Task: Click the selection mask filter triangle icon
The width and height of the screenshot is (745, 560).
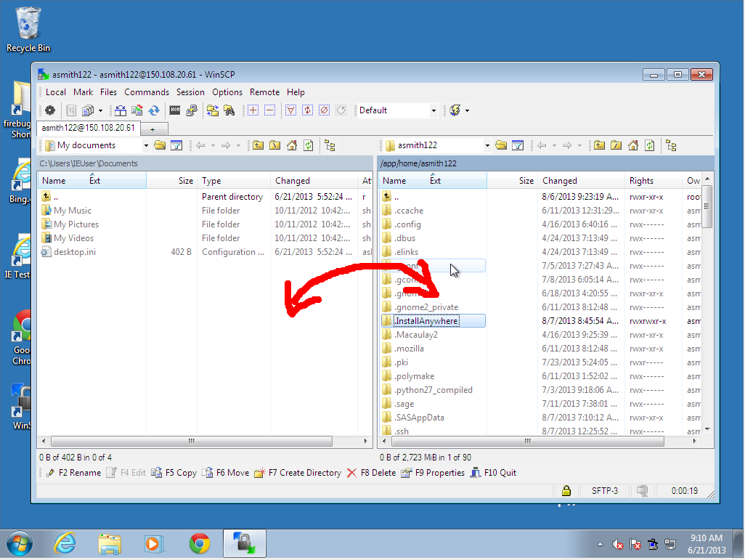Action: click(x=290, y=110)
